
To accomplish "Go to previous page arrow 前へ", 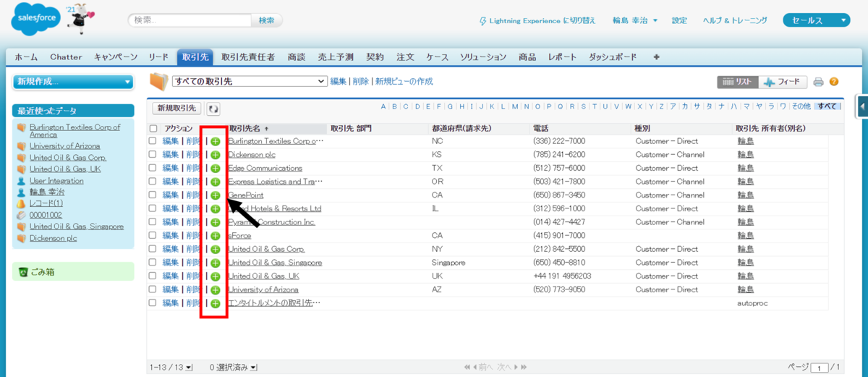I will 479,368.
